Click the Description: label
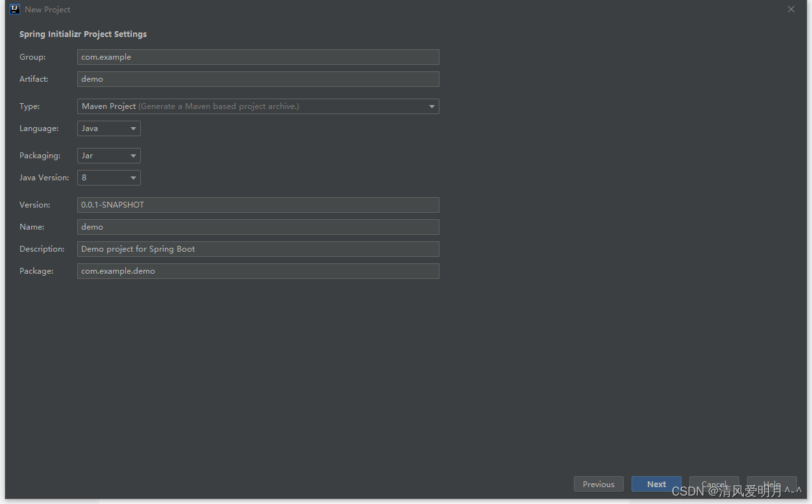 pos(42,249)
